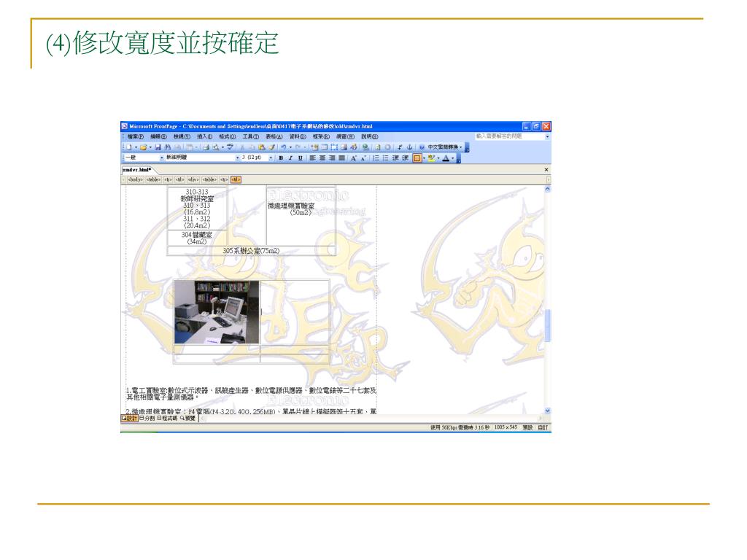747x560 pixels.
Task: Open the font color picker arrow
Action: 452,157
